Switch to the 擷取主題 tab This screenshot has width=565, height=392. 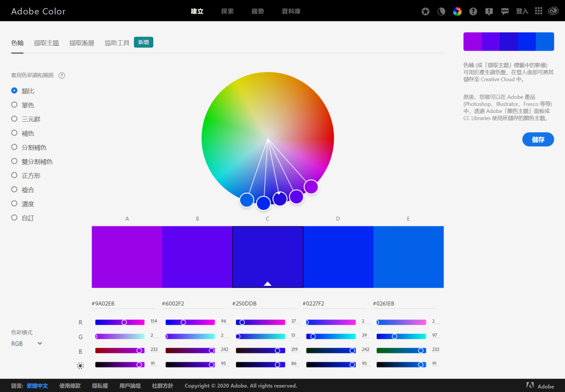click(x=47, y=43)
